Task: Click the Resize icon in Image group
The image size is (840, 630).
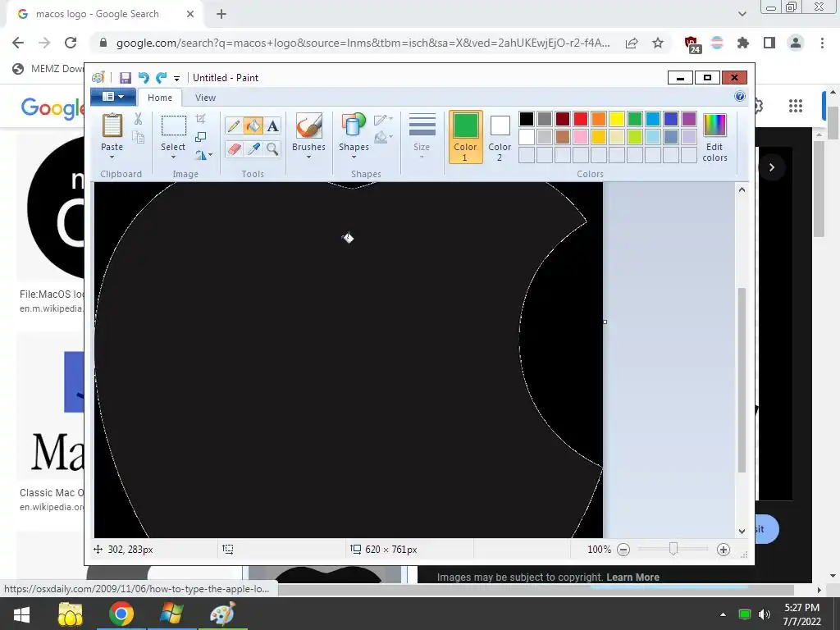Action: [x=201, y=137]
